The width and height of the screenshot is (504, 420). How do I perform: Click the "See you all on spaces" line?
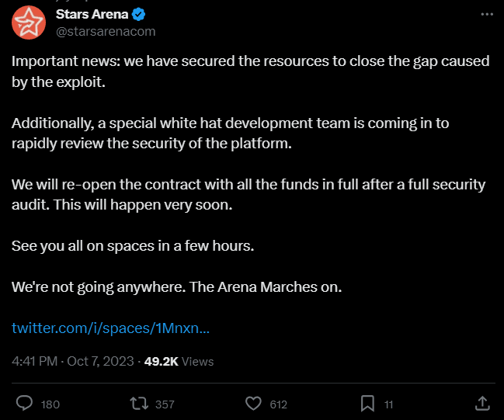point(133,246)
